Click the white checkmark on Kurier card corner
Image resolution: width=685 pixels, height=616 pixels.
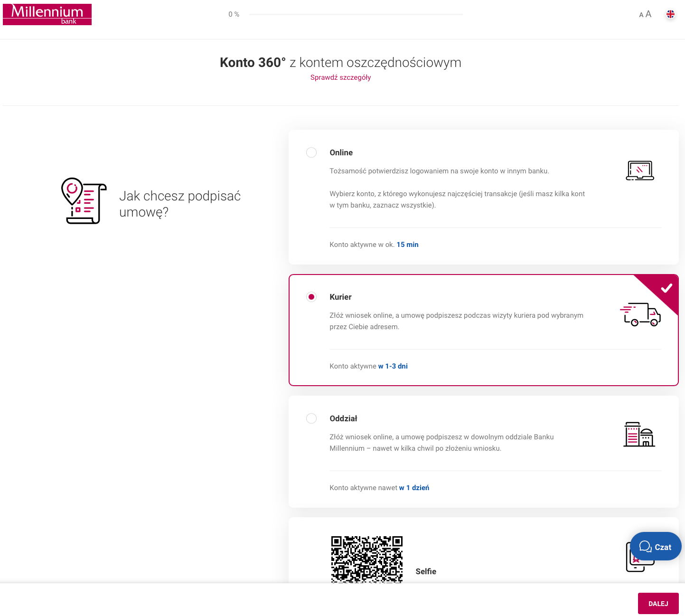click(x=666, y=288)
